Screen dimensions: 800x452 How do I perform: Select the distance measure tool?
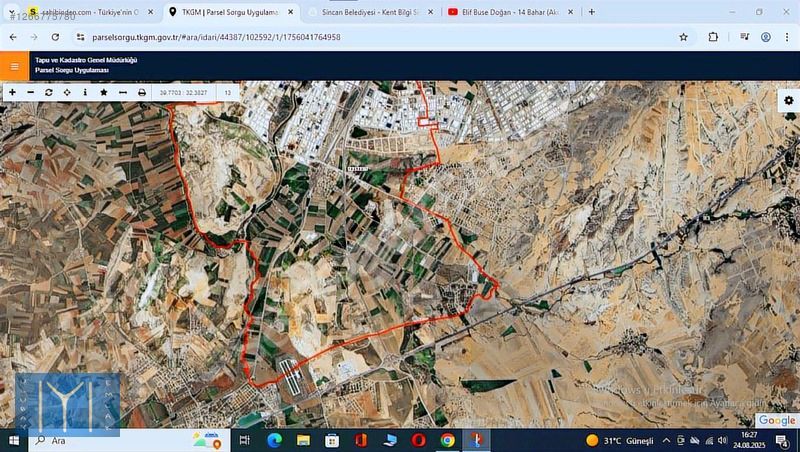[122, 92]
